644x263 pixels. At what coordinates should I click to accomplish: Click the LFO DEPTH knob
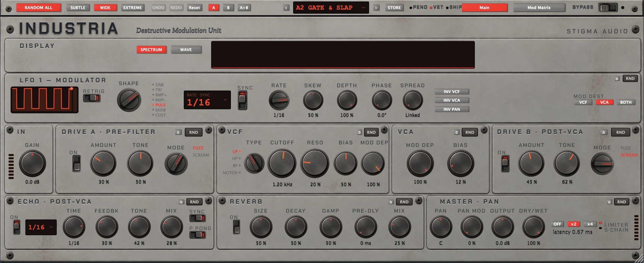click(347, 100)
